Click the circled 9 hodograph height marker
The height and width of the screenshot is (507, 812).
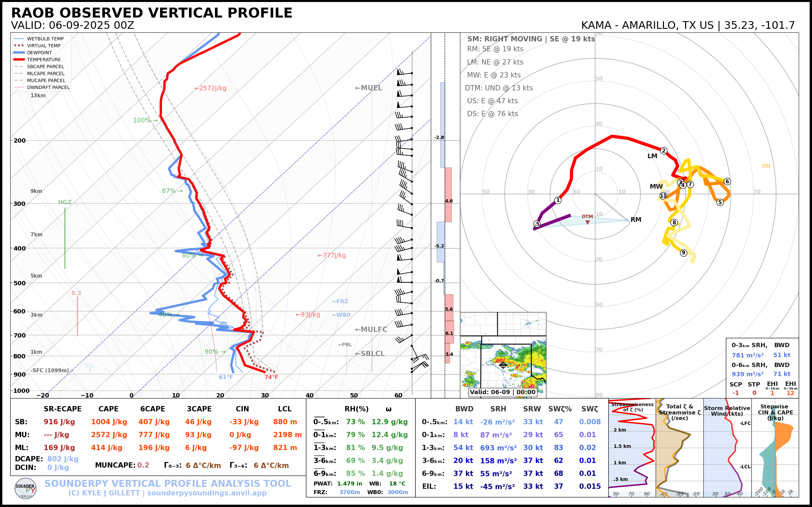pos(684,253)
